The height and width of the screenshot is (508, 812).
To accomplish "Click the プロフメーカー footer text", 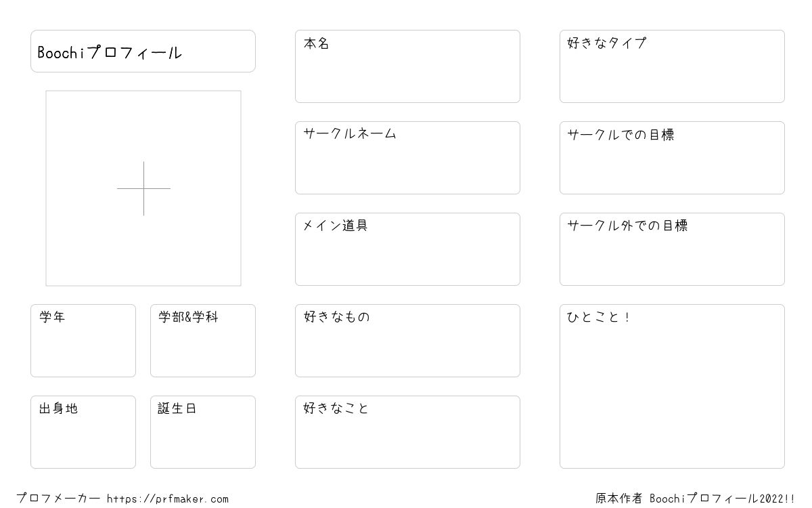I will (58, 499).
